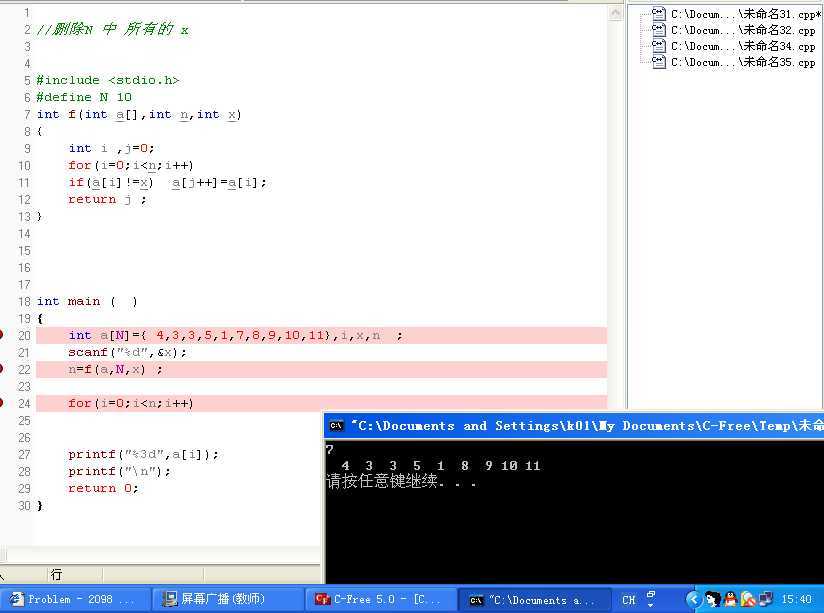Viewport: 824px width, 613px height.
Task: Toggle the breakpoint on line 20
Action: 2,335
